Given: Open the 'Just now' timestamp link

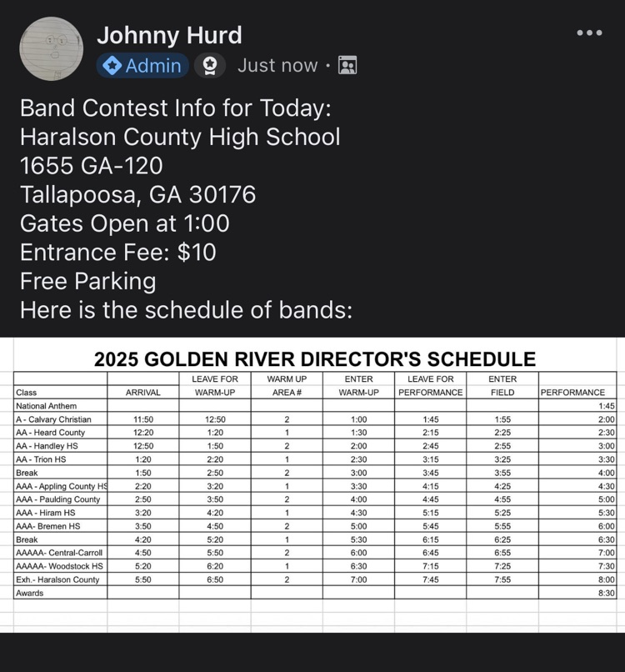Looking at the screenshot, I should pyautogui.click(x=277, y=65).
